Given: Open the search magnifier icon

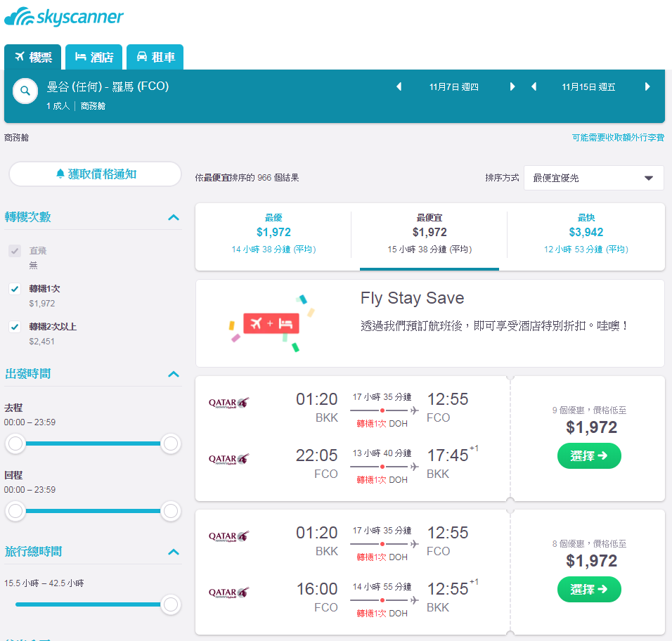Looking at the screenshot, I should tap(25, 91).
